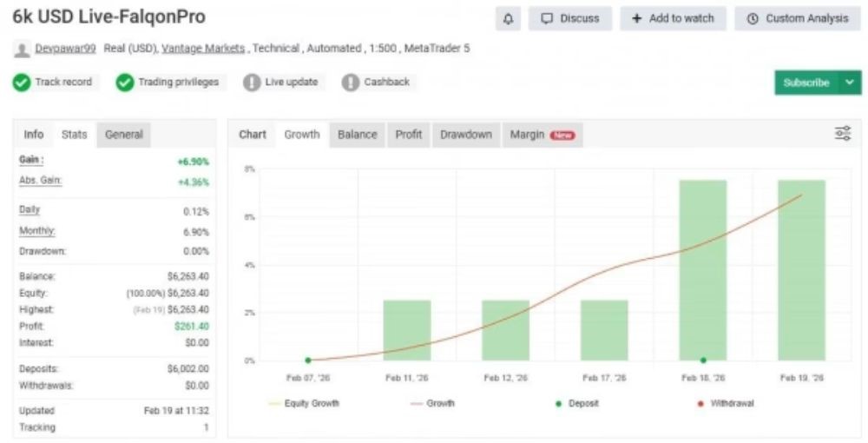
Task: Click the Feb 19 at 11:32 updated value
Action: 176,411
